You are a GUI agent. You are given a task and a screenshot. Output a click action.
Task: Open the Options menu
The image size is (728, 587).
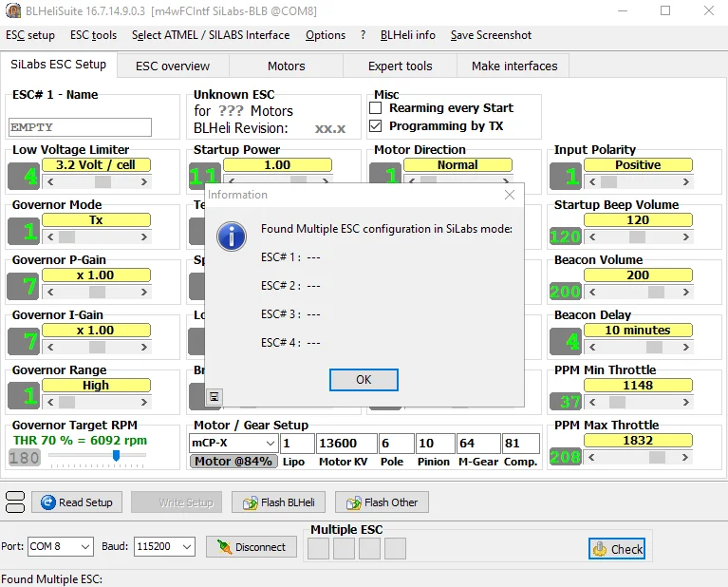(326, 35)
